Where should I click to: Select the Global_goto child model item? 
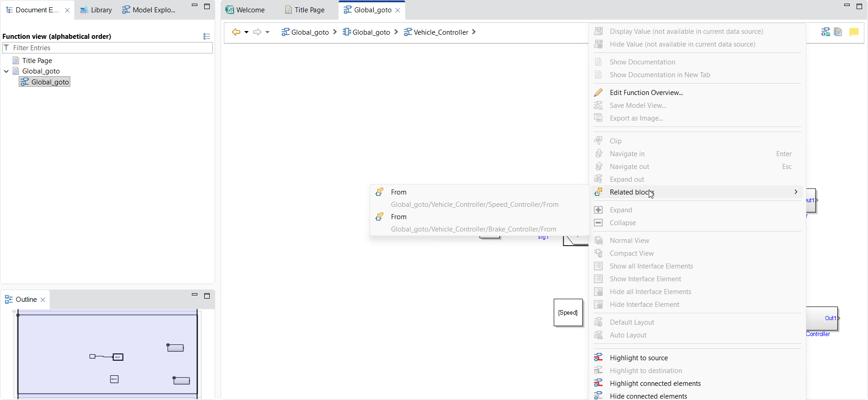click(45, 82)
